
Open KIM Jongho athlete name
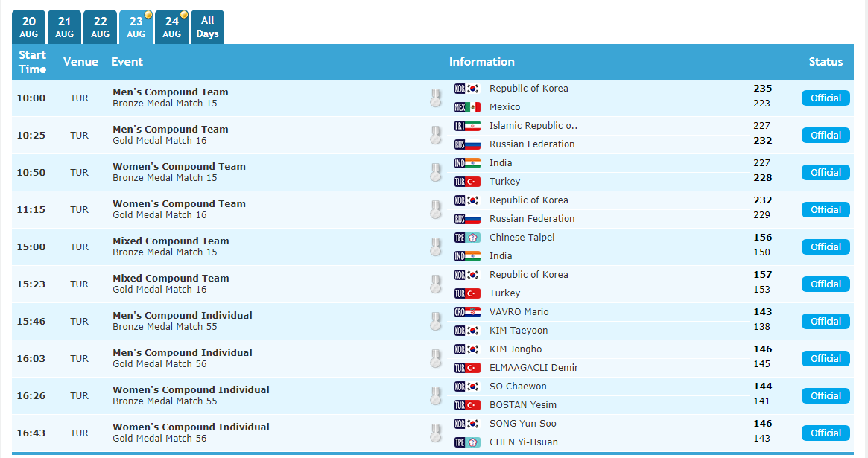coord(516,349)
